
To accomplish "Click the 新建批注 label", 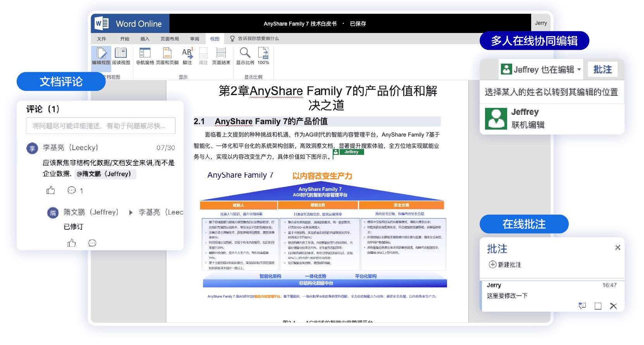I will 509,265.
